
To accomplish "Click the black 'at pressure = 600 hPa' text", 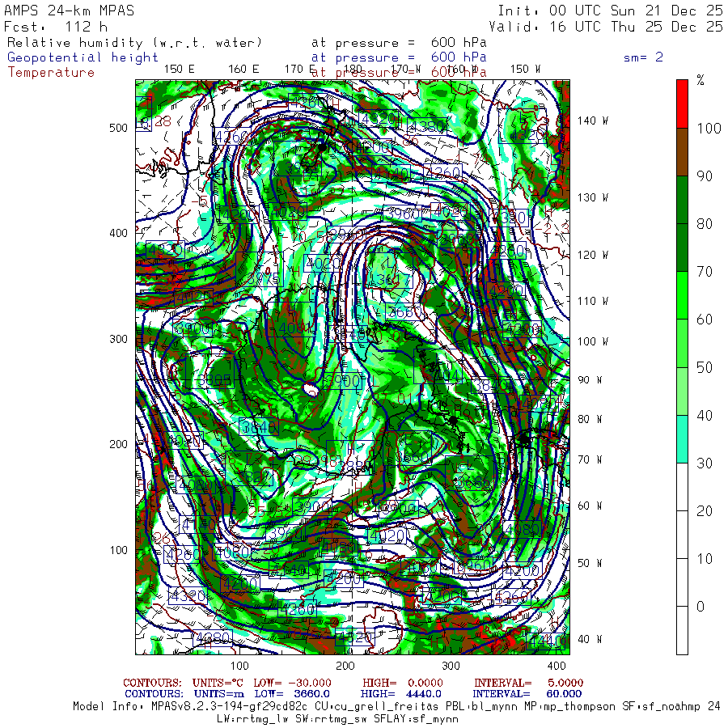I will point(399,43).
